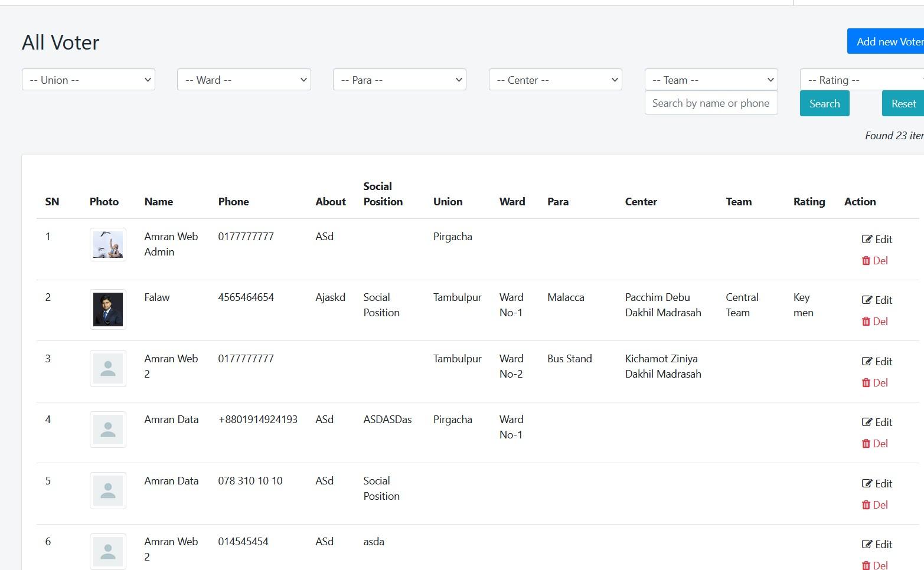
Task: Click Kichamot Ziniya Dakhil Madrasah cell
Action: click(x=663, y=366)
